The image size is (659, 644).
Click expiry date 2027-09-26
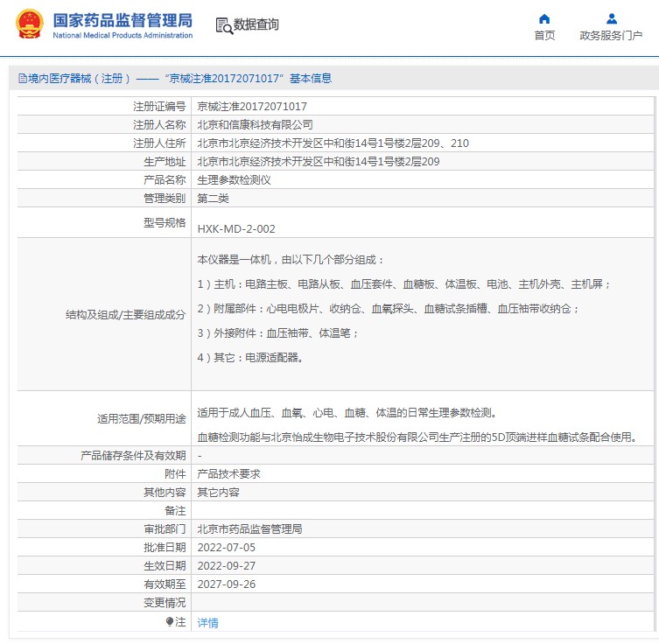coord(226,584)
